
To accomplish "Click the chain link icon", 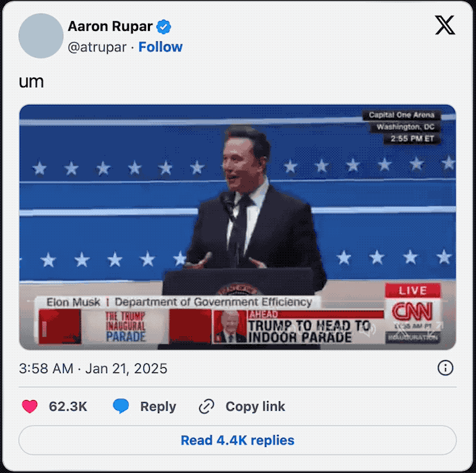I will click(x=206, y=407).
